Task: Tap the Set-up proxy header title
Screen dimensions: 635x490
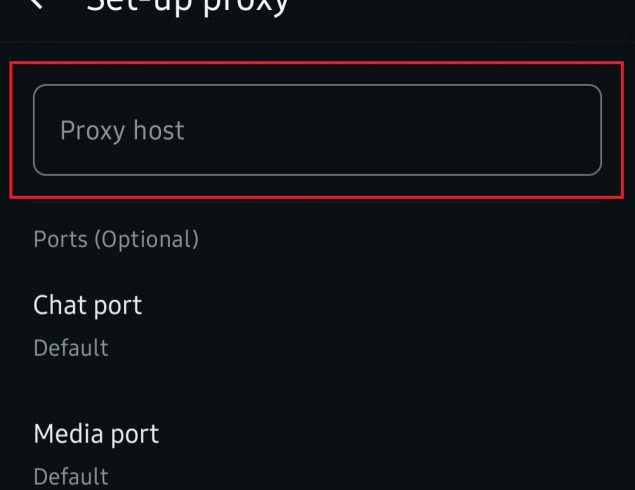Action: (x=188, y=5)
